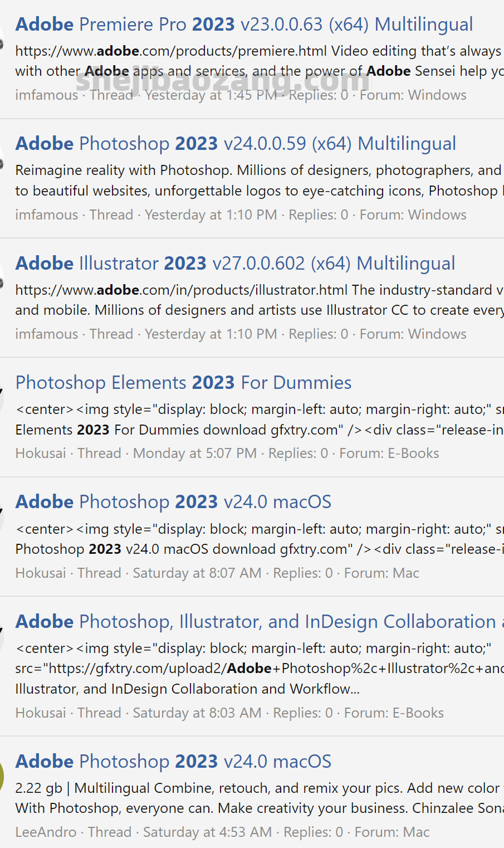Click author Hokusai under InDesign Collaboration result
The width and height of the screenshot is (504, 848).
point(41,713)
